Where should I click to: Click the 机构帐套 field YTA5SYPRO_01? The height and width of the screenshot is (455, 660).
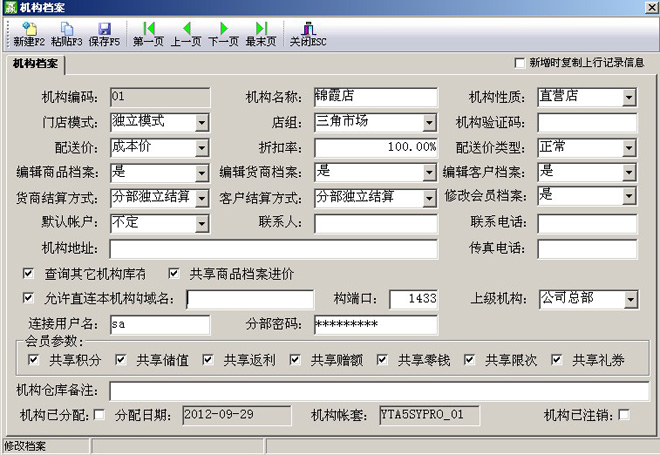[429, 415]
